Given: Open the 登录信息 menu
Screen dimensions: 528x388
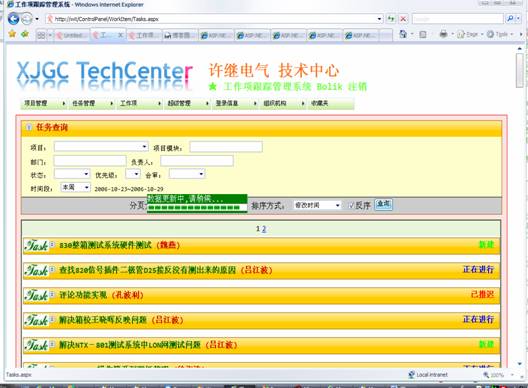Looking at the screenshot, I should pos(235,103).
